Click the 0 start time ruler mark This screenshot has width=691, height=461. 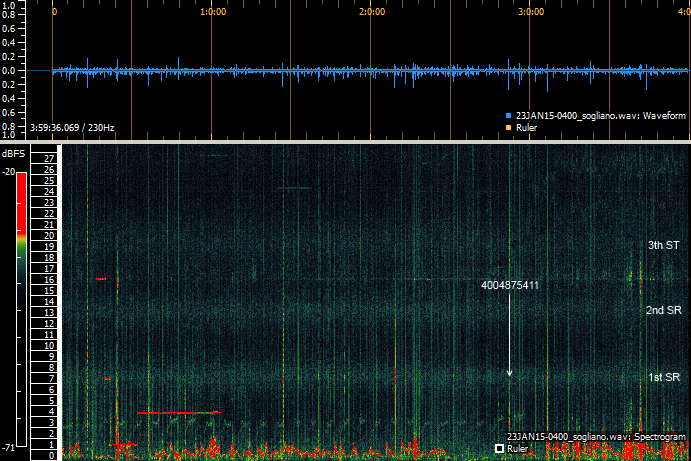[x=54, y=13]
